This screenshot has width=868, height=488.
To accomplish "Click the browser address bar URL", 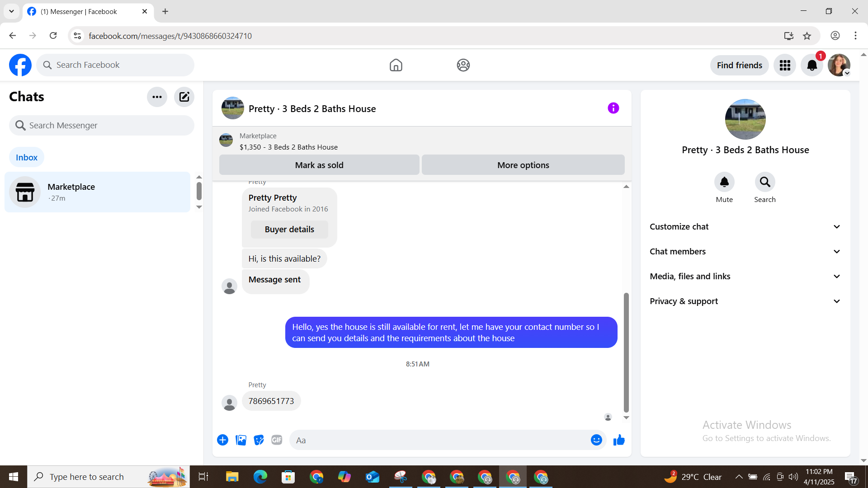I will click(x=170, y=36).
